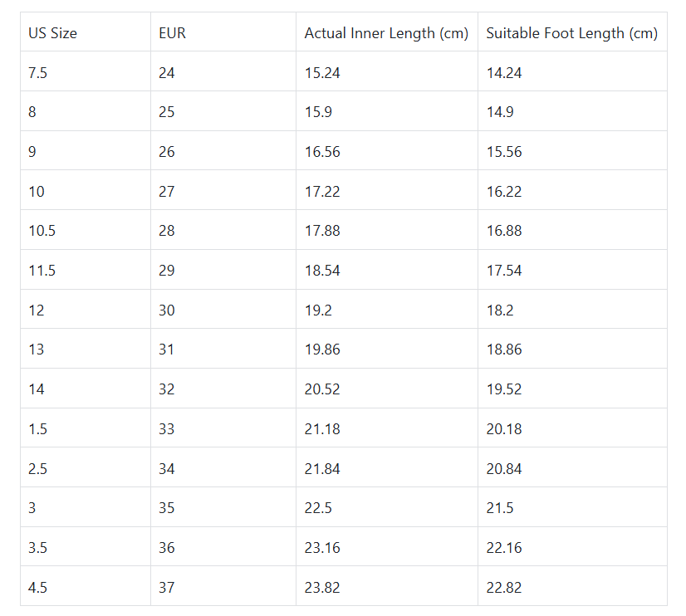Screen dimensions: 686x616
Task: Select the 'Suitable Foot Length (cm)' header
Action: tap(571, 33)
